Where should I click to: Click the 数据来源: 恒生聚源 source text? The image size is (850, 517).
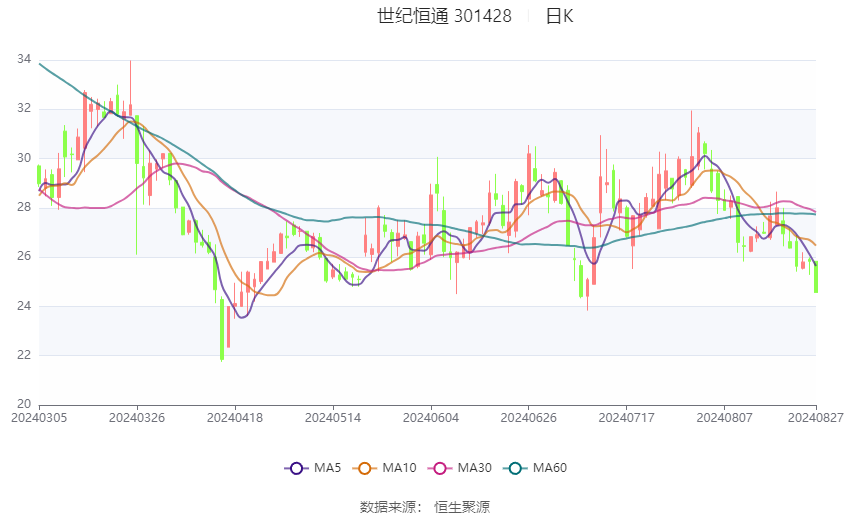click(425, 507)
